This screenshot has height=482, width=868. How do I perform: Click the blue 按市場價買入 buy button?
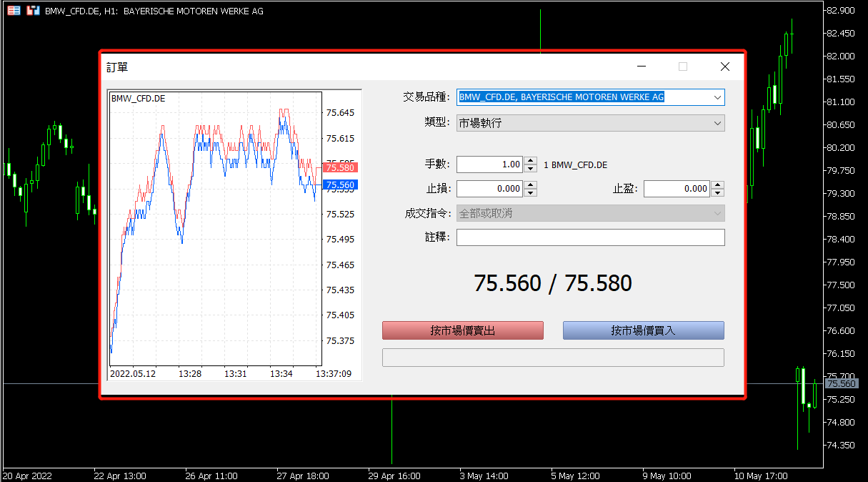click(644, 330)
